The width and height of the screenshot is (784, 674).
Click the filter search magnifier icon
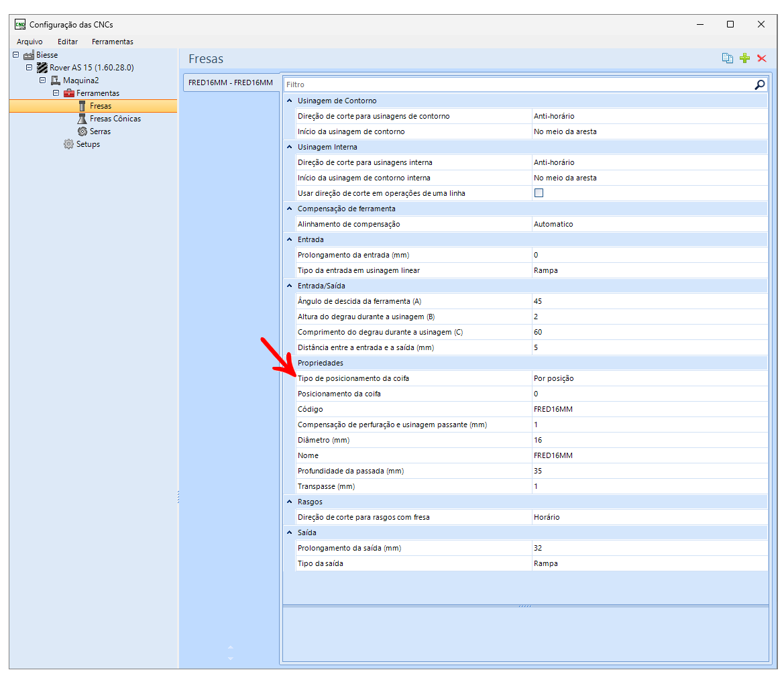pyautogui.click(x=759, y=85)
